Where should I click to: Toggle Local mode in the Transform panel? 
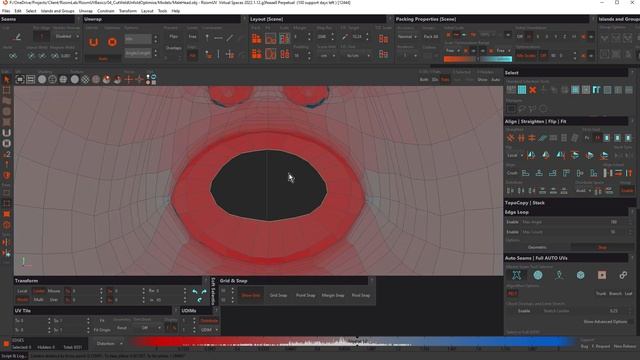(22, 291)
